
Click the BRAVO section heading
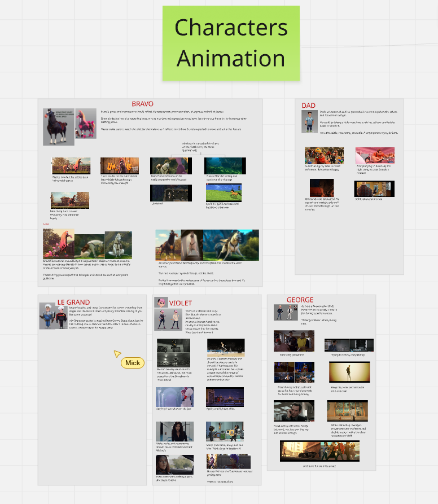coord(143,104)
